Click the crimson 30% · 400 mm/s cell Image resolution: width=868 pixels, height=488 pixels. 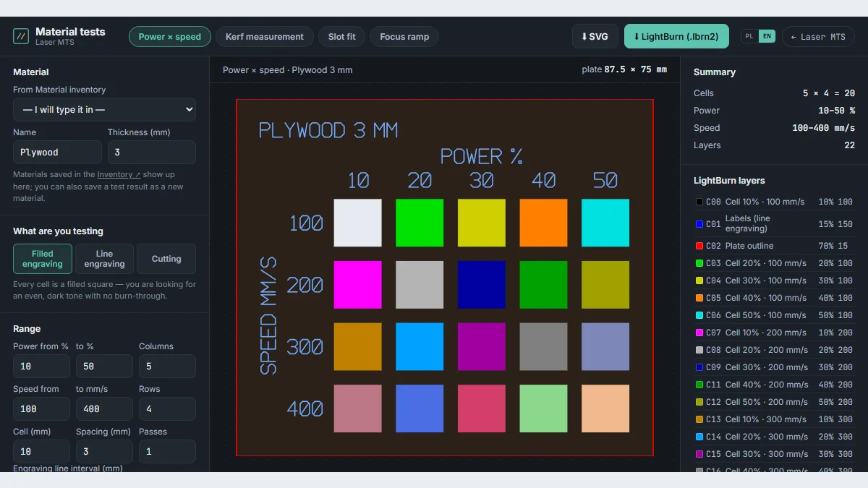tap(482, 408)
